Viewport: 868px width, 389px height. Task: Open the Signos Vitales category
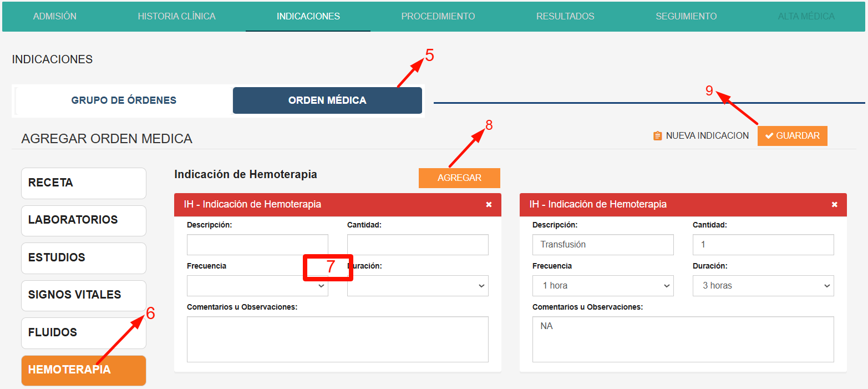84,295
